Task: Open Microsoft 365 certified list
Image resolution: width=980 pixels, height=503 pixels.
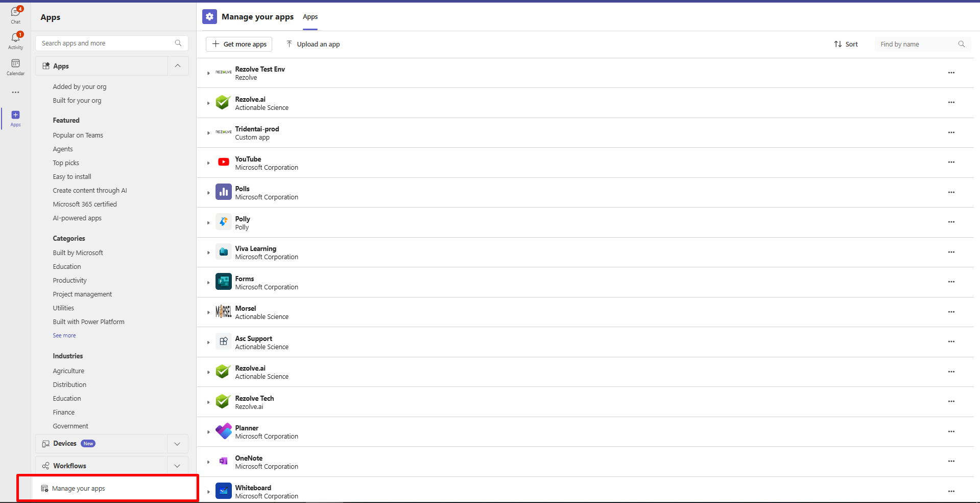Action: click(85, 204)
